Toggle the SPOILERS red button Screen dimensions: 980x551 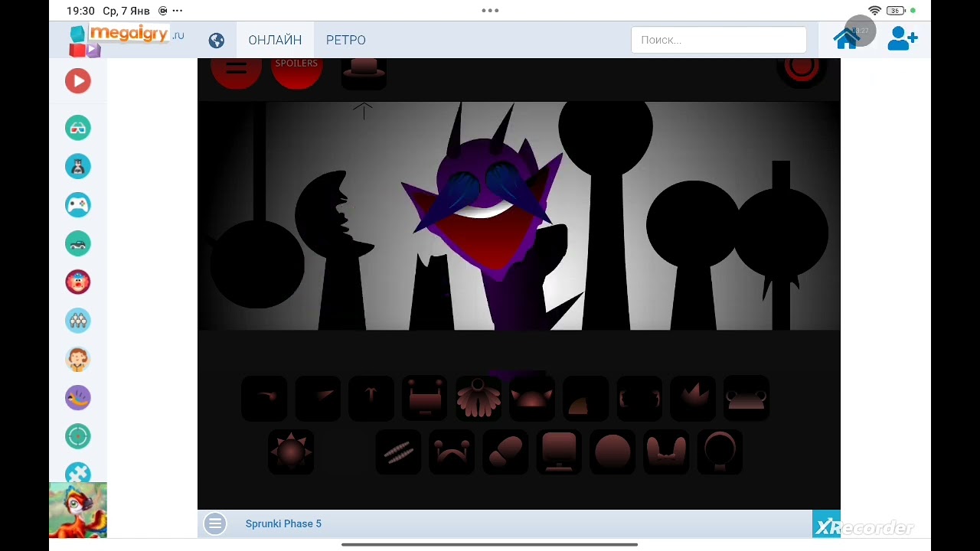pos(296,70)
